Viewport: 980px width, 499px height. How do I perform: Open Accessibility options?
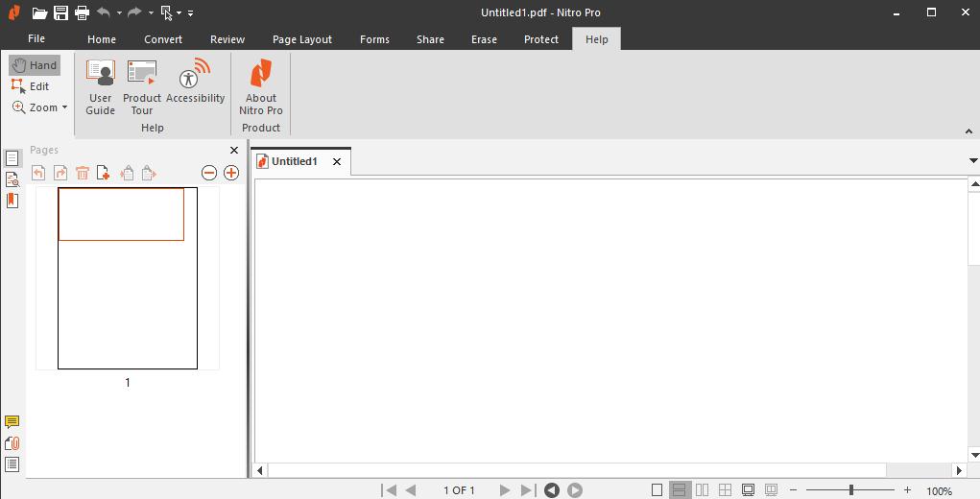pyautogui.click(x=195, y=82)
